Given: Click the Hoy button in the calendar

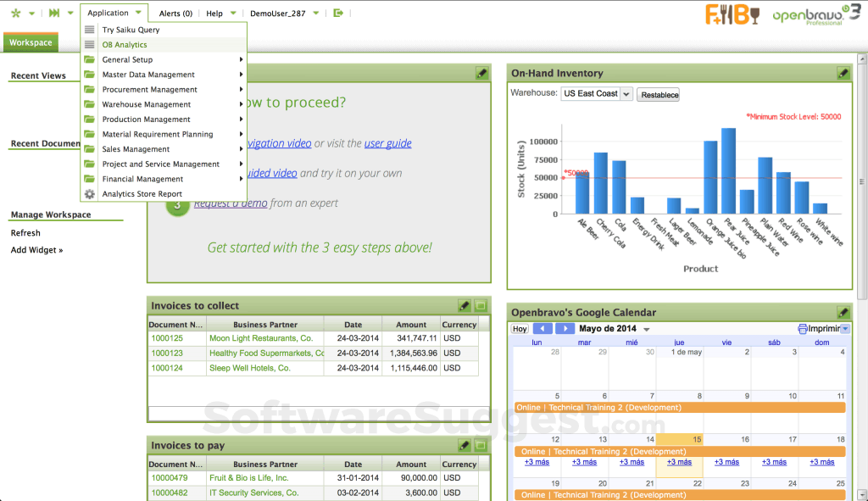Looking at the screenshot, I should (x=519, y=329).
